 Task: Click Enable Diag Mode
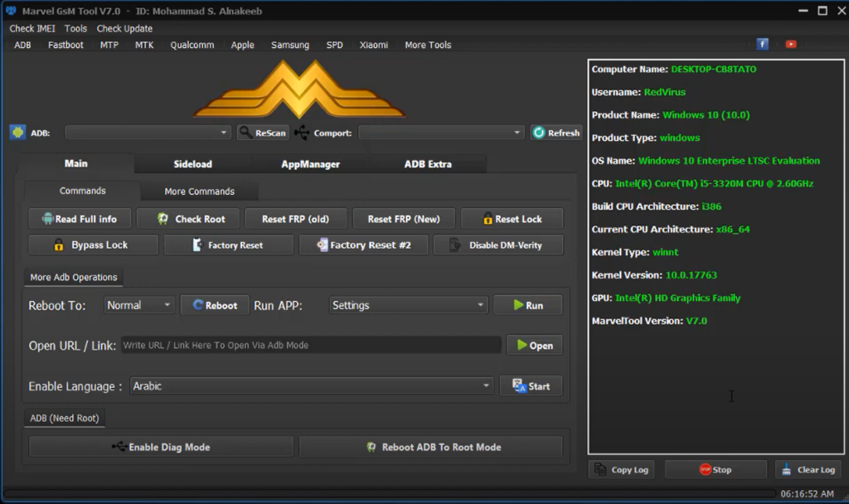[162, 447]
